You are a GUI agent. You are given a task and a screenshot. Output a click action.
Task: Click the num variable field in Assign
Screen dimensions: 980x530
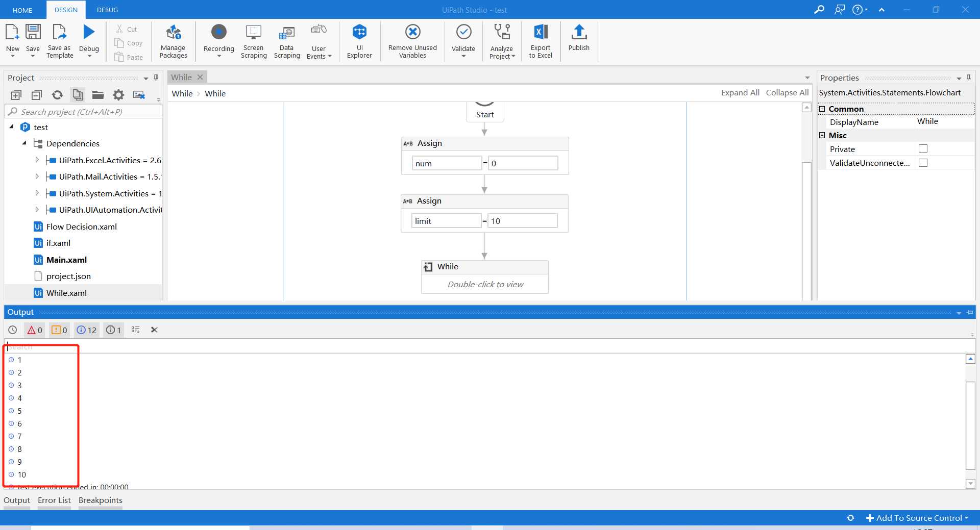pos(447,163)
